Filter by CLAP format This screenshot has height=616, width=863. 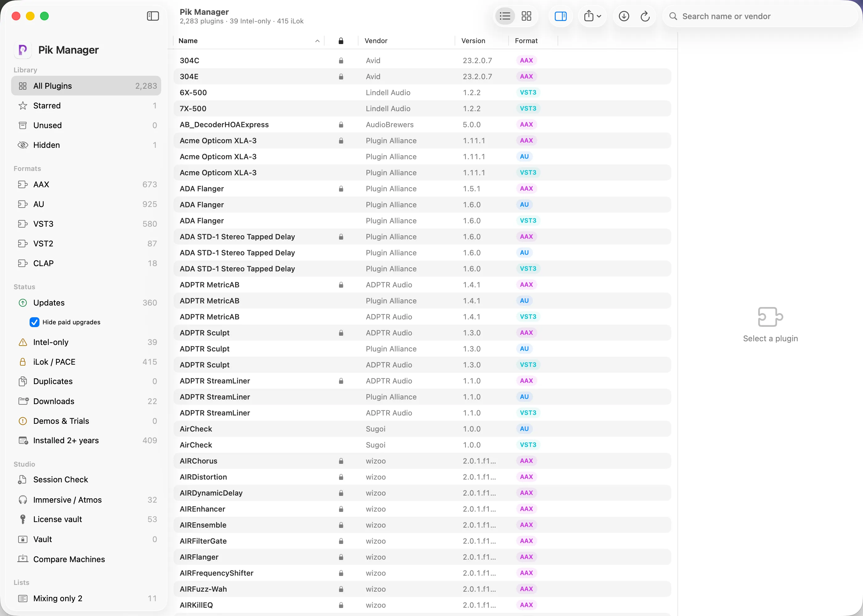[x=86, y=263]
